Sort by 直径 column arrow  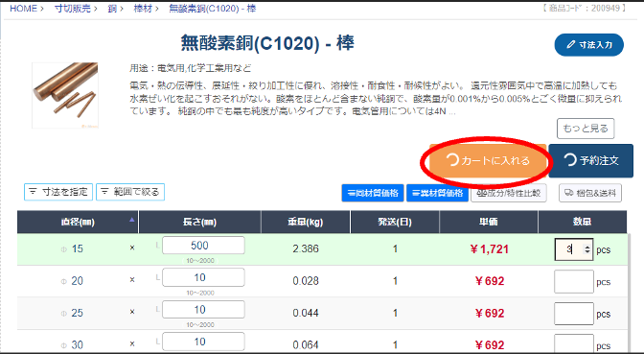point(131,220)
